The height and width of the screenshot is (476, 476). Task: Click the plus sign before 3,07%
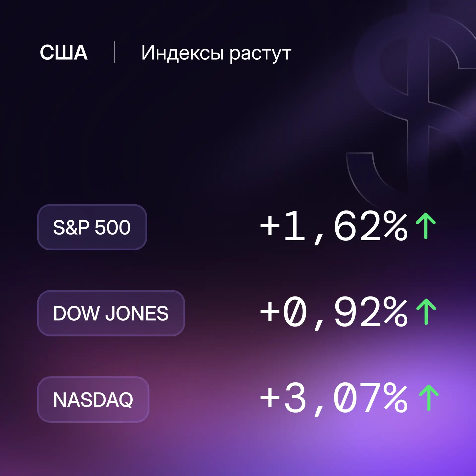pos(270,398)
